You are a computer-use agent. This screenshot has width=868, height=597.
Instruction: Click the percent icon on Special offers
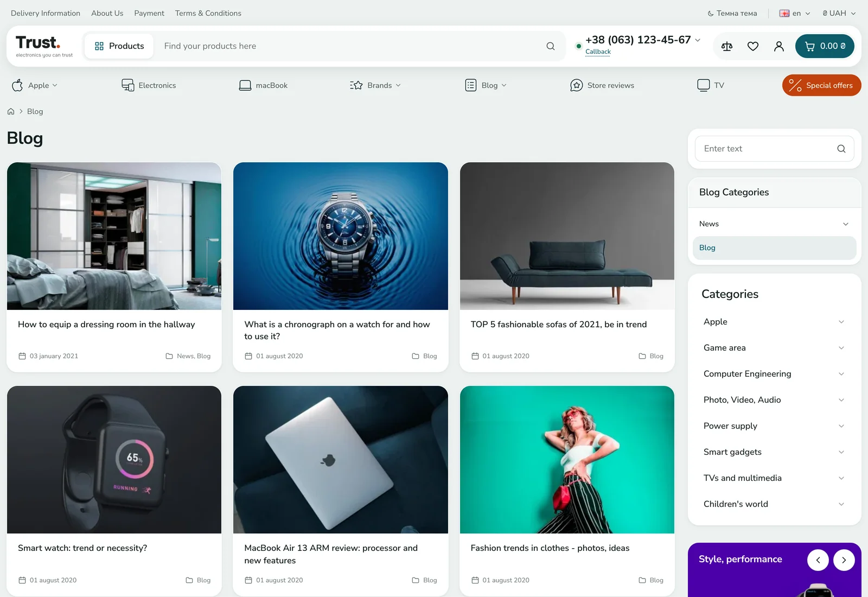795,85
